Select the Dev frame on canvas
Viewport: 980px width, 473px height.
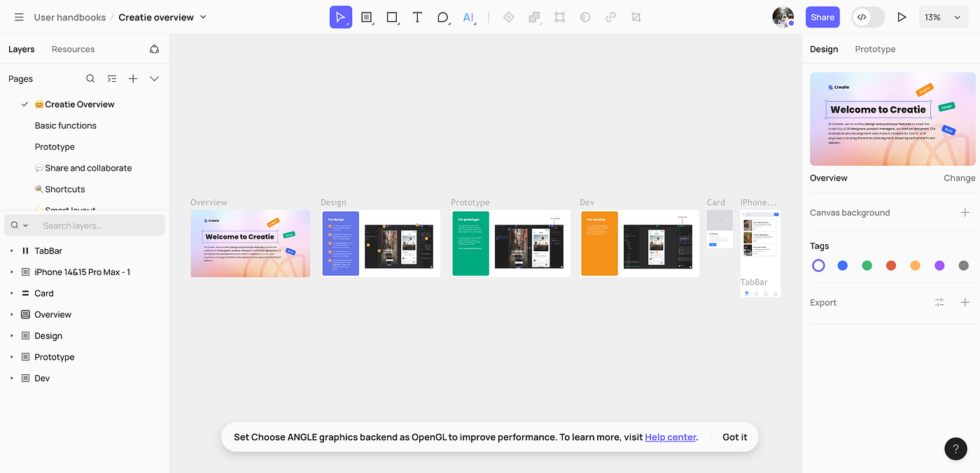tap(640, 243)
